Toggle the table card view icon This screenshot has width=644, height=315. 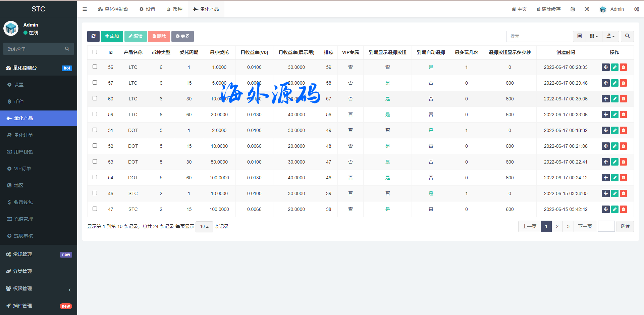[x=579, y=36]
